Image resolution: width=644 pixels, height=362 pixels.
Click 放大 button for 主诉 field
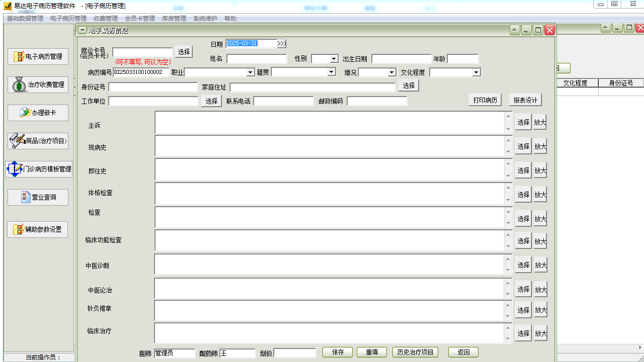pyautogui.click(x=540, y=122)
